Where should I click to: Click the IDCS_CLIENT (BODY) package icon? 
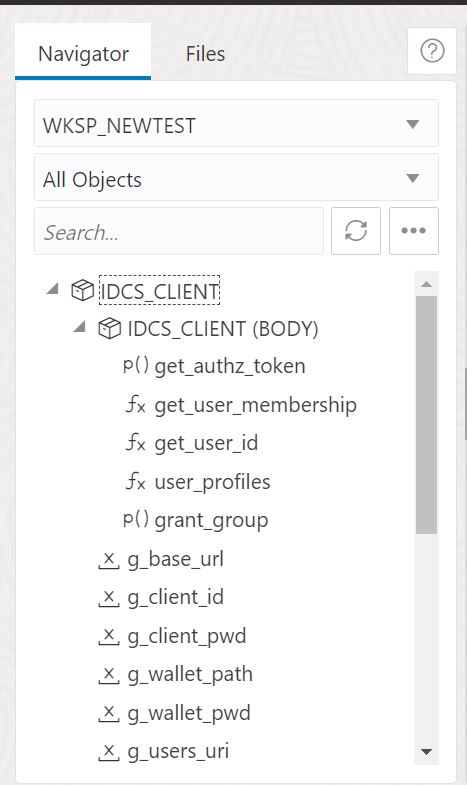109,329
